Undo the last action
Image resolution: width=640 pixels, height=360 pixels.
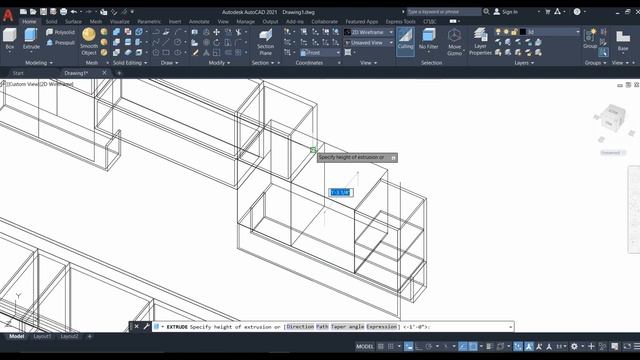tap(74, 12)
